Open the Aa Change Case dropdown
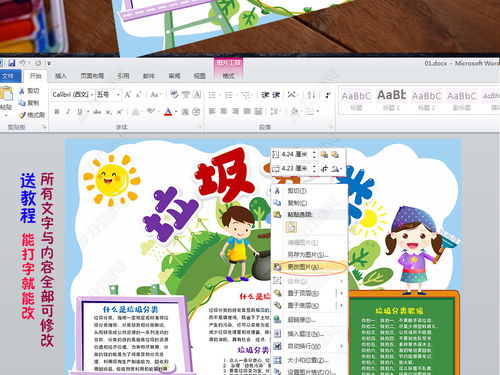Viewport: 500px width, 375px height. point(155,95)
